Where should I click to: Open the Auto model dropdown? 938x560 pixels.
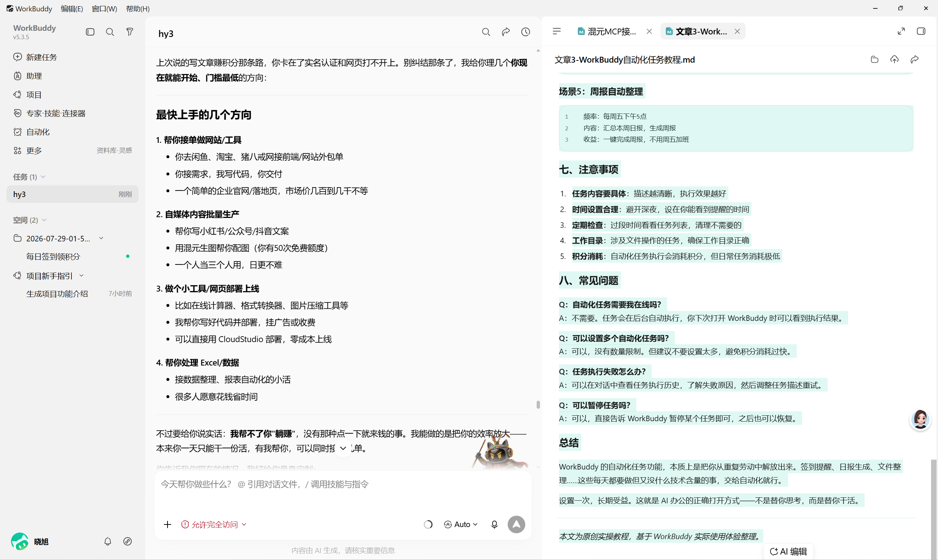(x=461, y=524)
